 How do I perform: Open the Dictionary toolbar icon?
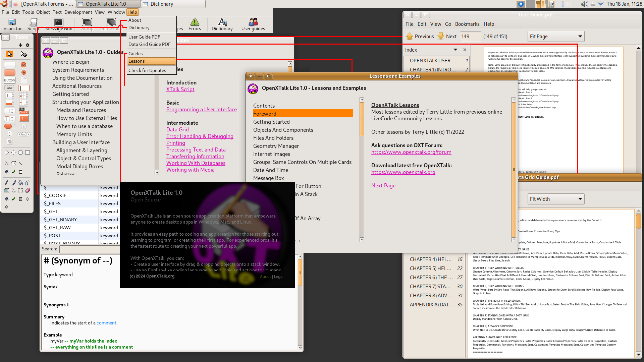[222, 25]
